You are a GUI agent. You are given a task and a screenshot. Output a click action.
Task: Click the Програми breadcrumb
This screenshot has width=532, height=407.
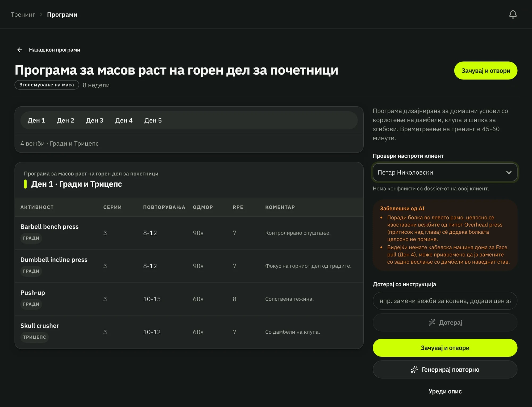tap(62, 15)
